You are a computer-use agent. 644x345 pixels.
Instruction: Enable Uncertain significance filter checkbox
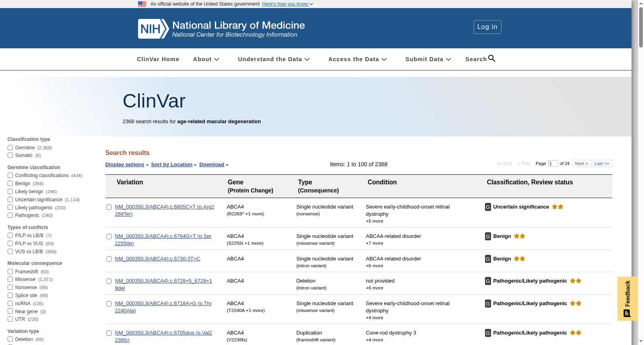(10, 200)
